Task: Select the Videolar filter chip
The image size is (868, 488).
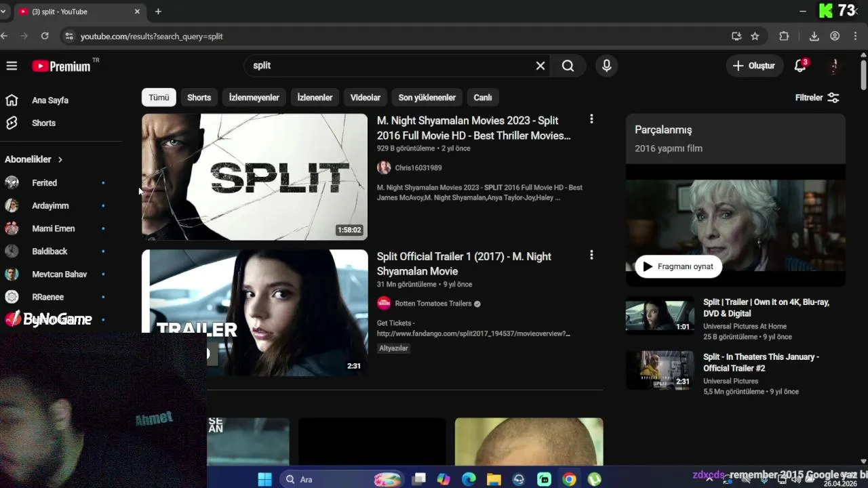Action: point(366,98)
